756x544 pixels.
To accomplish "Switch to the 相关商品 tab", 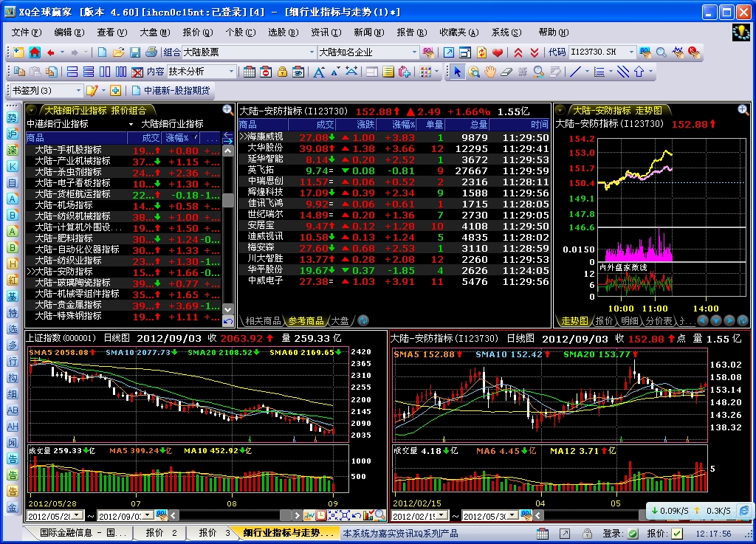I will click(263, 321).
